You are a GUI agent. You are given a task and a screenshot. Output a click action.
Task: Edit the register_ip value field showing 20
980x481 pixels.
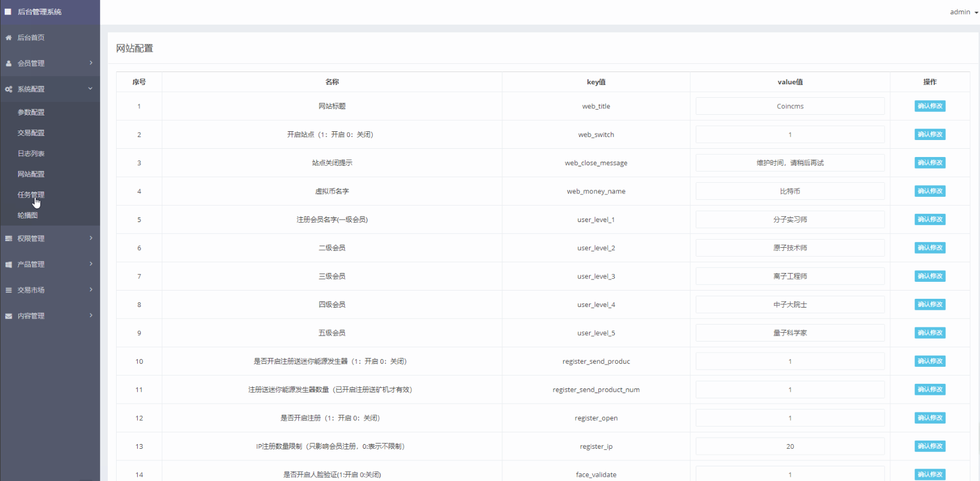coord(790,446)
